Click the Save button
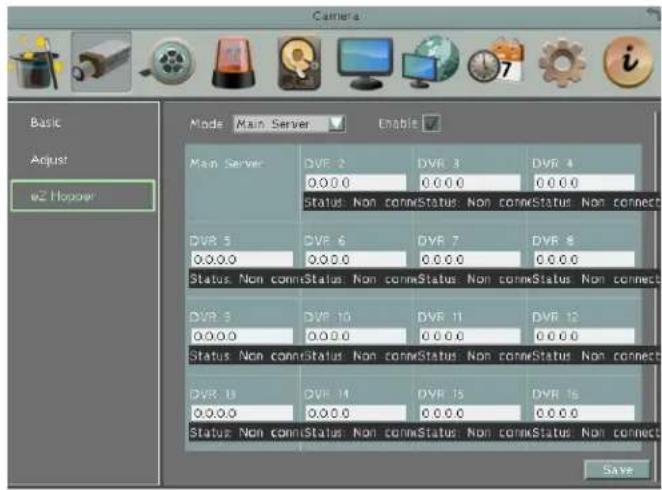Screen dimensions: 662x490 [x=617, y=470]
